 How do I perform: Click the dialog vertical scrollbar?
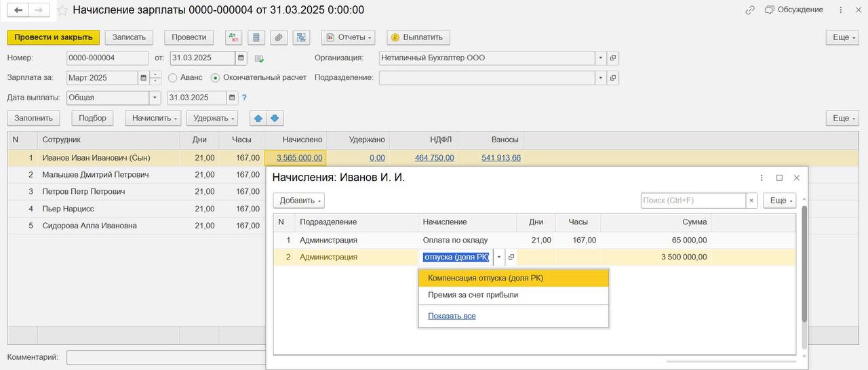point(804,263)
